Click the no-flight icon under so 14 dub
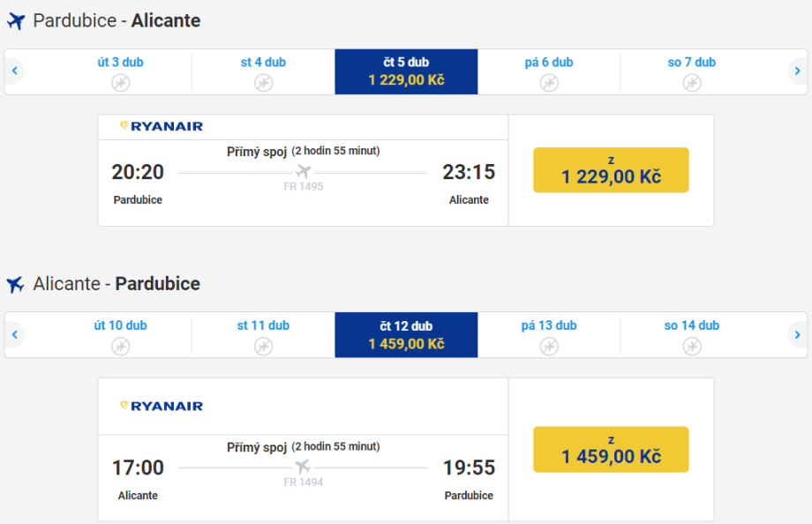812x524 pixels. (692, 347)
